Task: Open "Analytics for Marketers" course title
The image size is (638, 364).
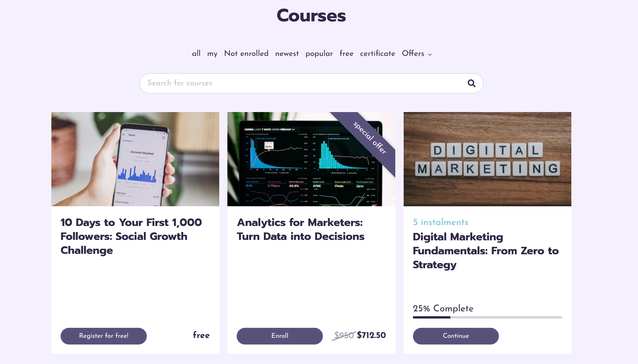Action: click(x=301, y=229)
